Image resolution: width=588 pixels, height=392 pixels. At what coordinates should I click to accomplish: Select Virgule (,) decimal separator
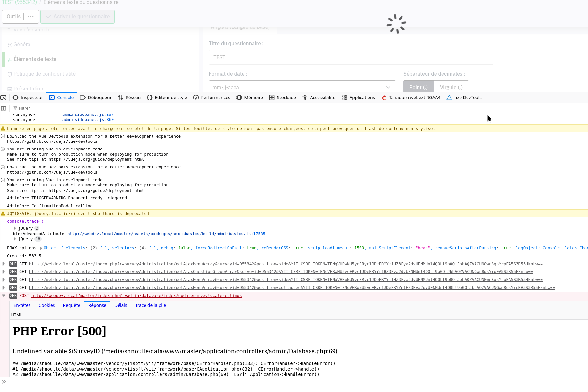click(x=451, y=87)
